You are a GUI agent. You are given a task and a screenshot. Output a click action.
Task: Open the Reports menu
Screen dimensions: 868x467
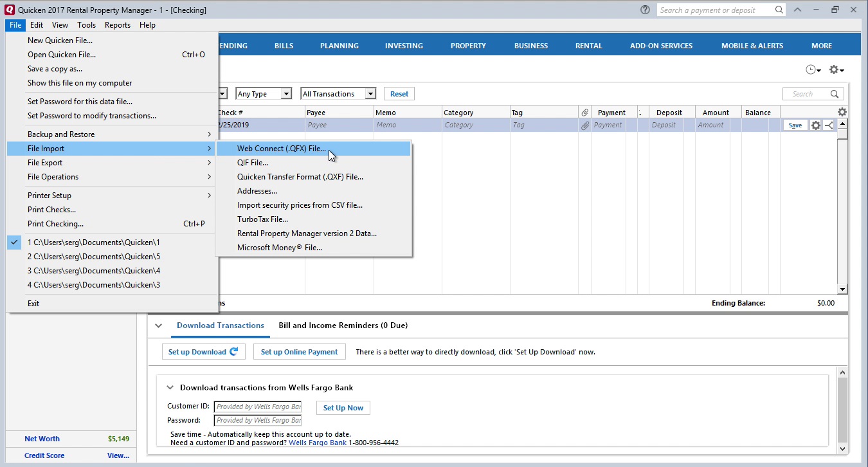point(118,25)
